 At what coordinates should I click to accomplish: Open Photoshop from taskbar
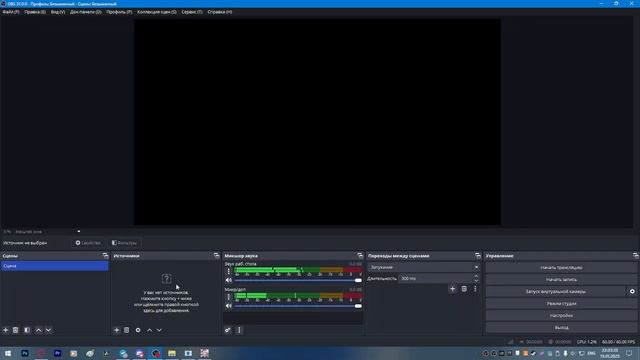tap(24, 353)
